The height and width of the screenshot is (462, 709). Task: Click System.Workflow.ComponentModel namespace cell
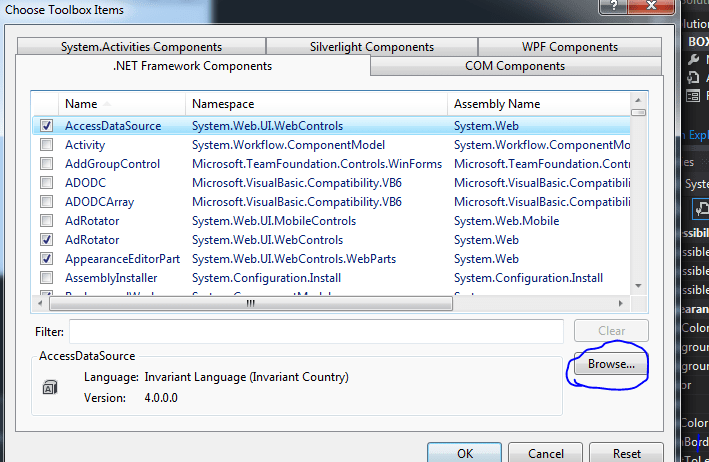288,145
